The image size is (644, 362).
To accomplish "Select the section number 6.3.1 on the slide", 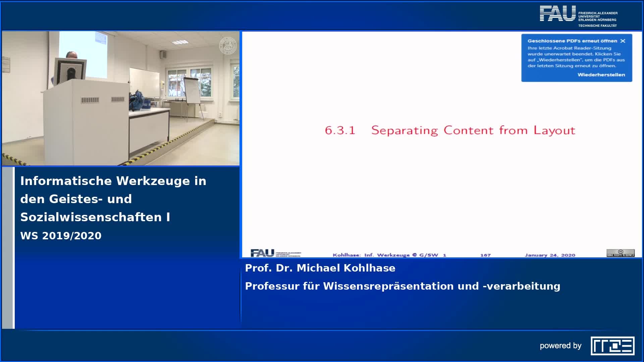I will point(340,131).
